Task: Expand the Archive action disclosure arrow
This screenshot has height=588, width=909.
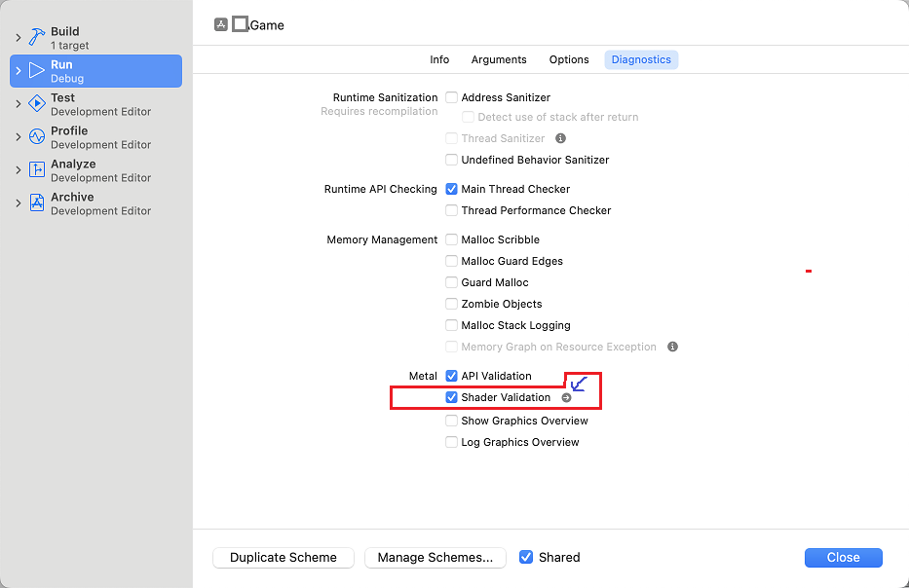Action: point(18,202)
